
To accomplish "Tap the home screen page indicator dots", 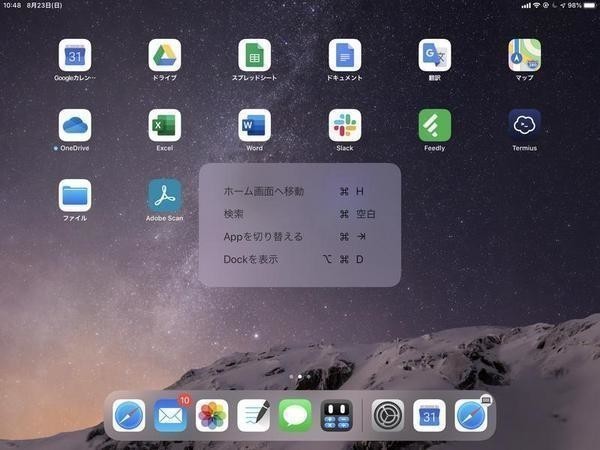I will point(300,377).
